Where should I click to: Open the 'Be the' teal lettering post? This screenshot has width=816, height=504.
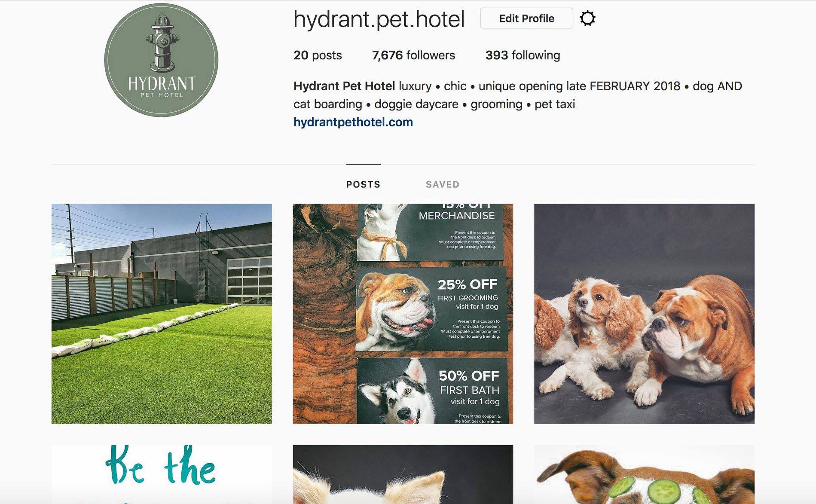[x=162, y=474]
